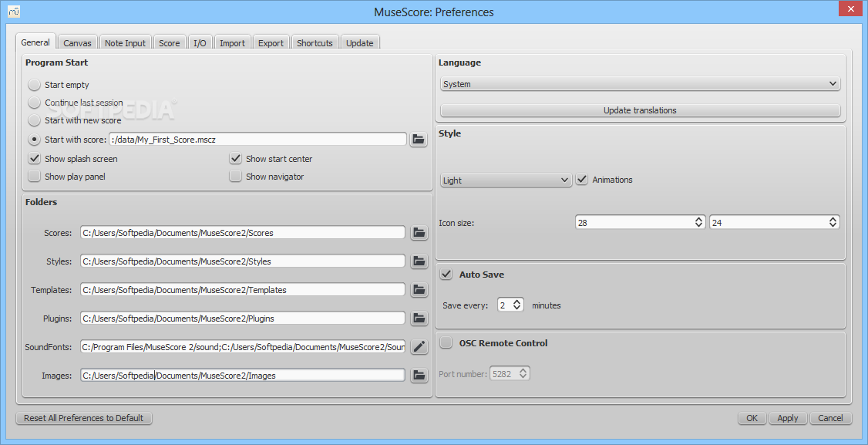Click the MuseScore app icon in title bar
The width and height of the screenshot is (868, 445).
[15, 11]
